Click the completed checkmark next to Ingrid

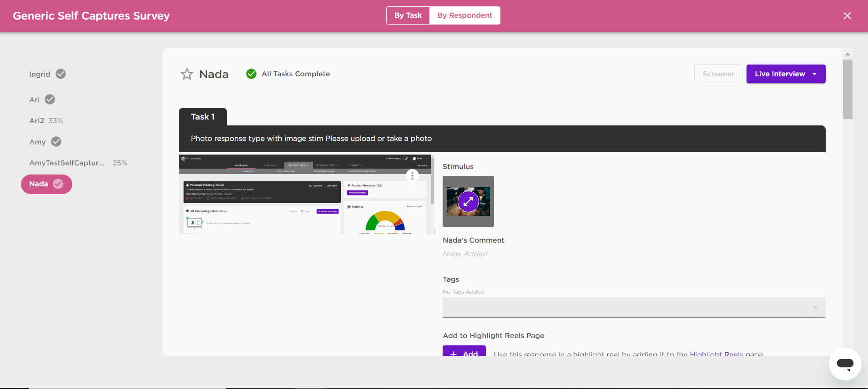[61, 74]
